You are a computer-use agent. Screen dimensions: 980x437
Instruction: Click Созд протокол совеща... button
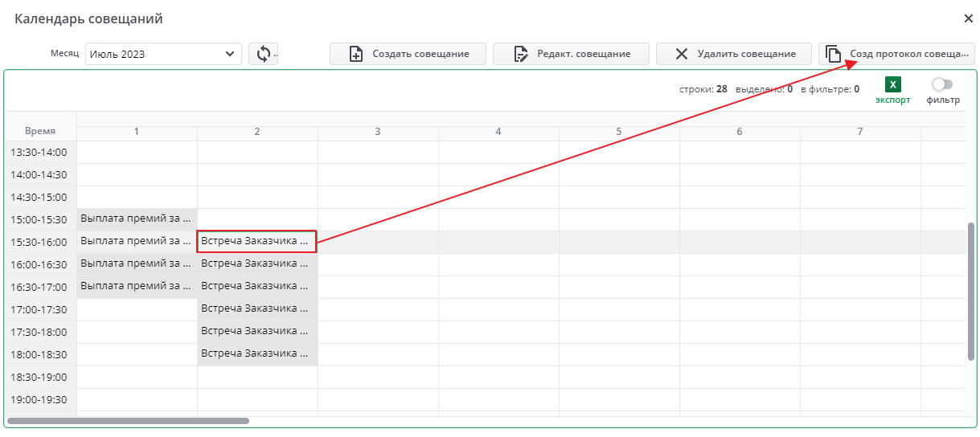click(x=897, y=54)
